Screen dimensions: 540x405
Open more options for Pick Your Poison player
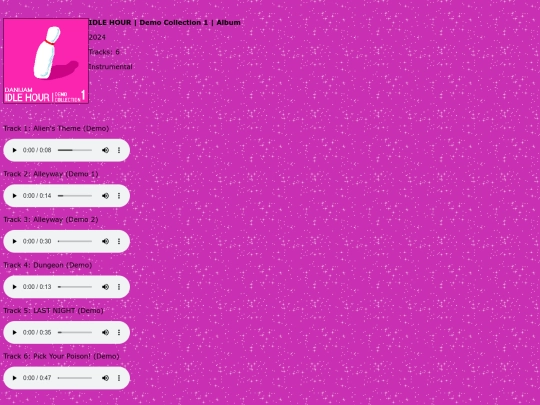point(119,378)
